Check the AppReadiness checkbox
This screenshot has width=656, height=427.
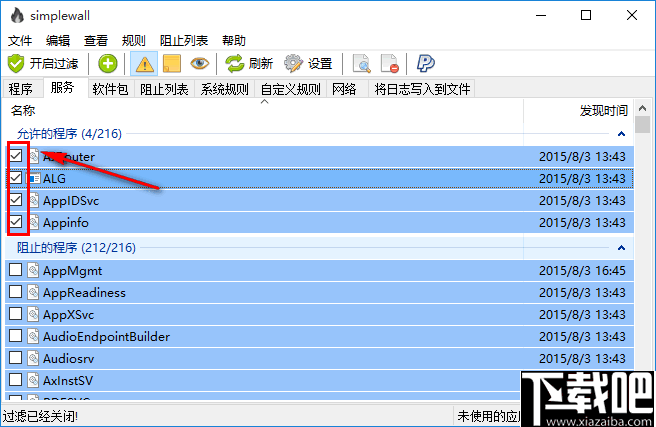point(15,292)
